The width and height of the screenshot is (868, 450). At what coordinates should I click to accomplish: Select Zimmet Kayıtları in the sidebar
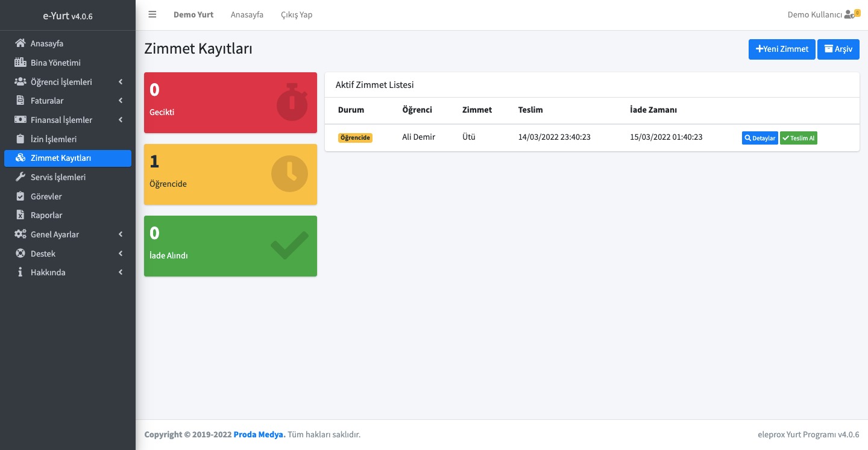(61, 158)
